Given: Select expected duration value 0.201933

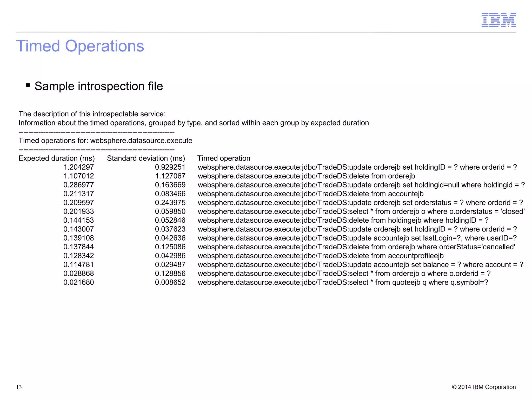Looking at the screenshot, I should 79,211.
